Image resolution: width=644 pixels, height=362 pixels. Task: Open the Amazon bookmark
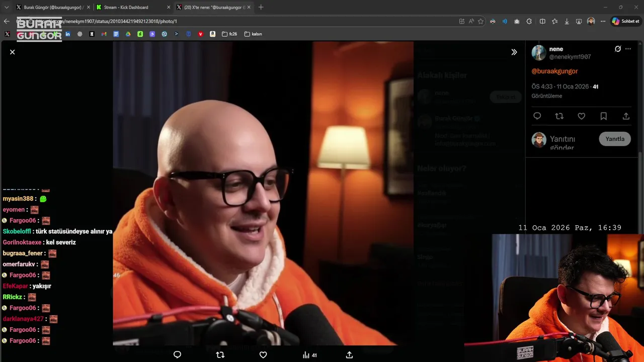click(213, 34)
